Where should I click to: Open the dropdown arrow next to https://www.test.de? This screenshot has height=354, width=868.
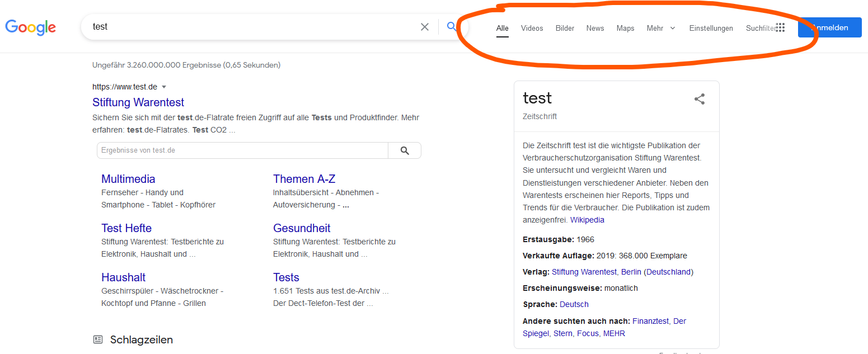click(x=164, y=87)
